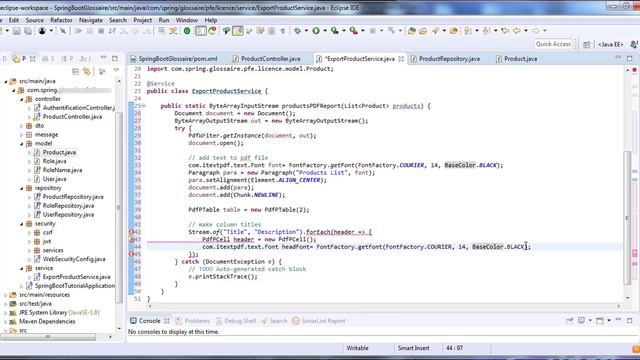This screenshot has height=360, width=640.
Task: Open the Window menu
Action: (187, 20)
